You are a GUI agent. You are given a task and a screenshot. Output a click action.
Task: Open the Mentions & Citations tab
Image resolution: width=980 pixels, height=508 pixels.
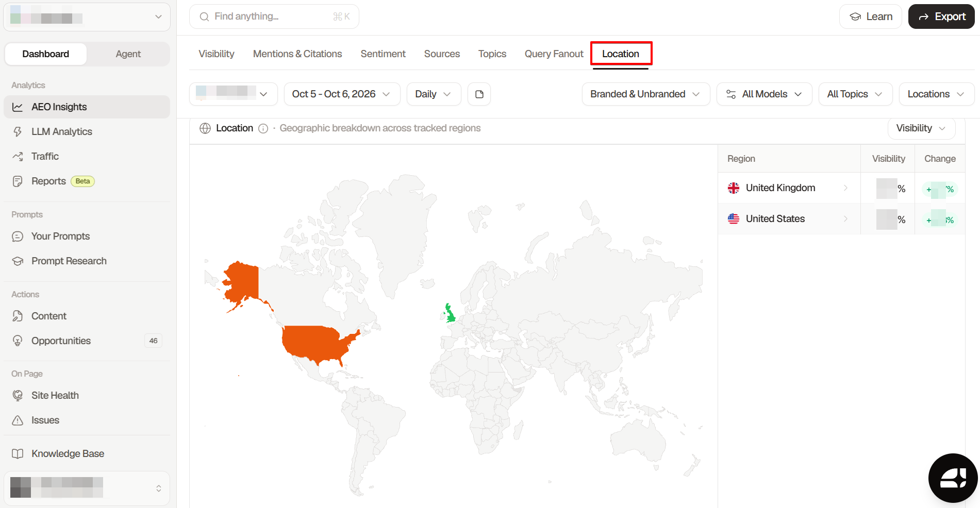coord(297,54)
